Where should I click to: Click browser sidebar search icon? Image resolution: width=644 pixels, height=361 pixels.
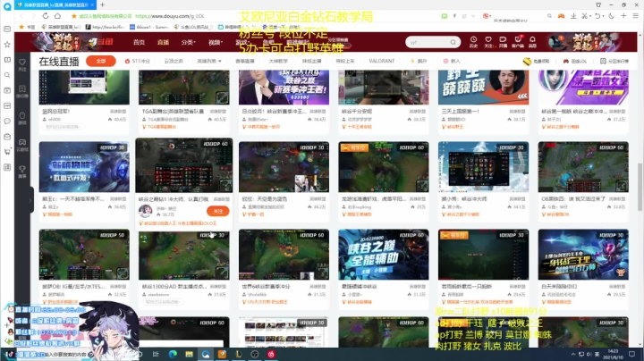point(7,75)
